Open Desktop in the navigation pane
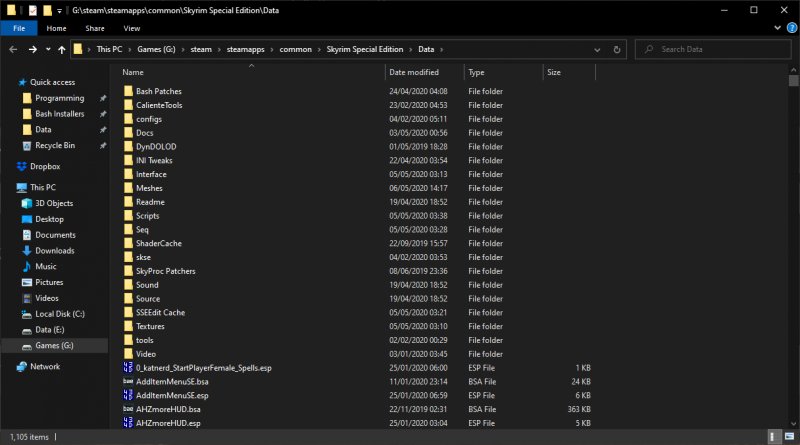The image size is (800, 445). 49,219
